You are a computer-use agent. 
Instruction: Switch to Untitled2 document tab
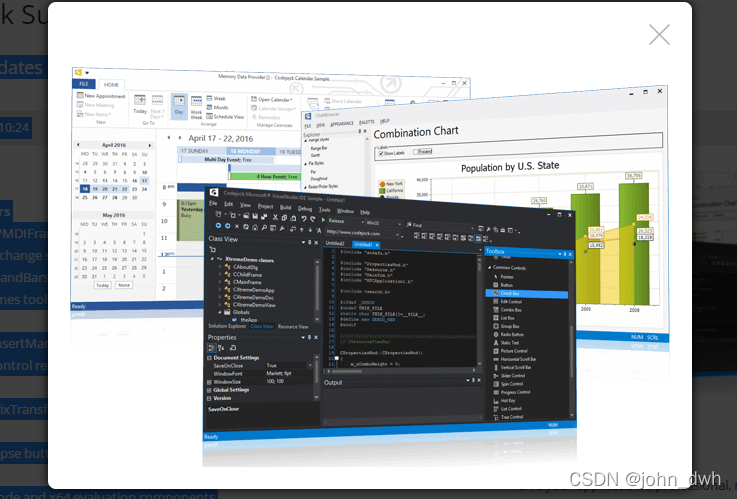tap(335, 243)
